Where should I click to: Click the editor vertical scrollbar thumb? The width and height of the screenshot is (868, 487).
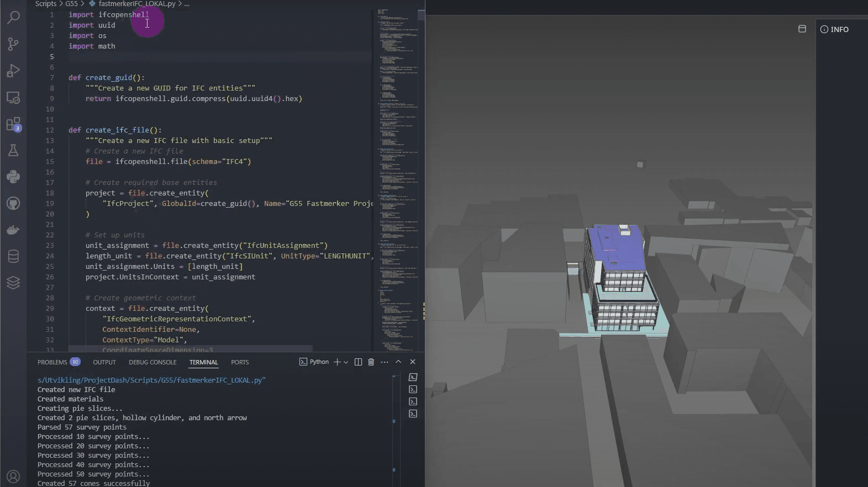(x=421, y=15)
